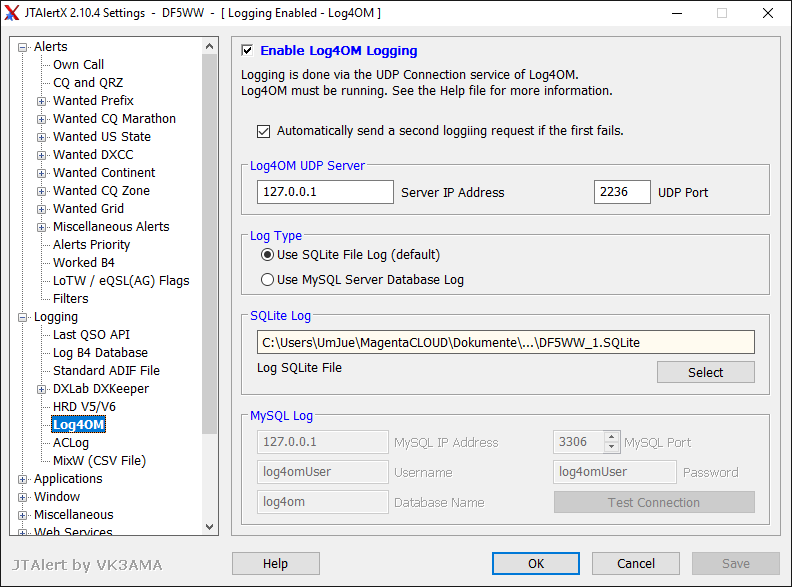This screenshot has height=587, width=792.
Task: Select the Log4OM tree item
Action: pyautogui.click(x=79, y=425)
